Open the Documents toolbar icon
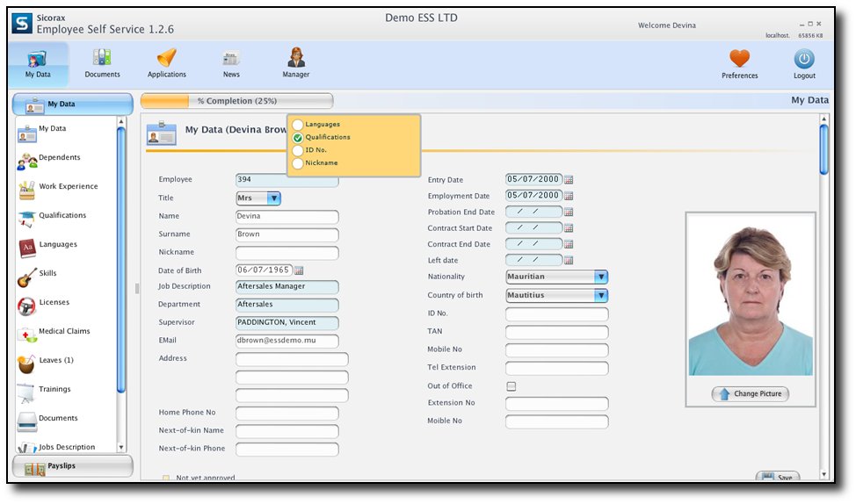Screen dimensions: 856x504 coord(102,59)
